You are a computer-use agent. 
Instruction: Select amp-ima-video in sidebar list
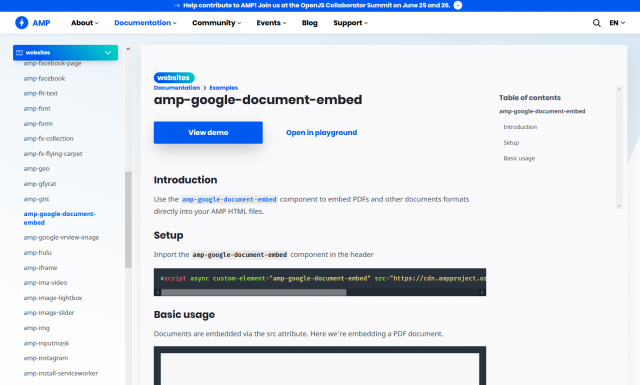pyautogui.click(x=45, y=283)
